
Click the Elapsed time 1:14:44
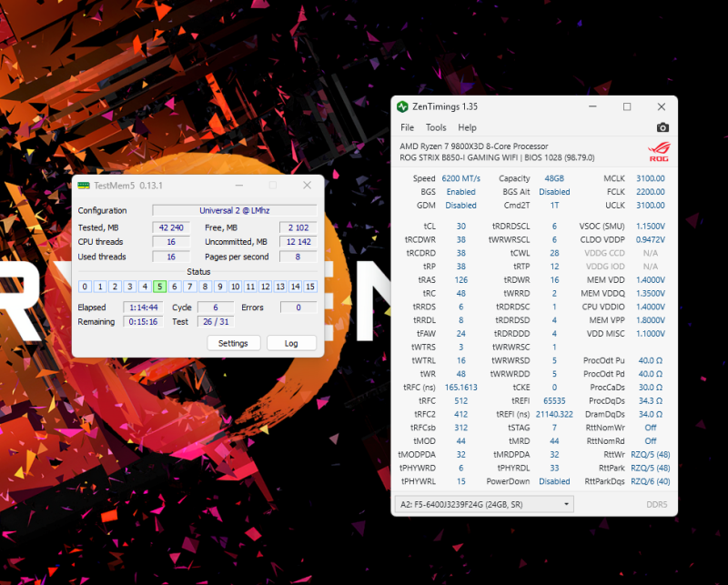point(144,308)
